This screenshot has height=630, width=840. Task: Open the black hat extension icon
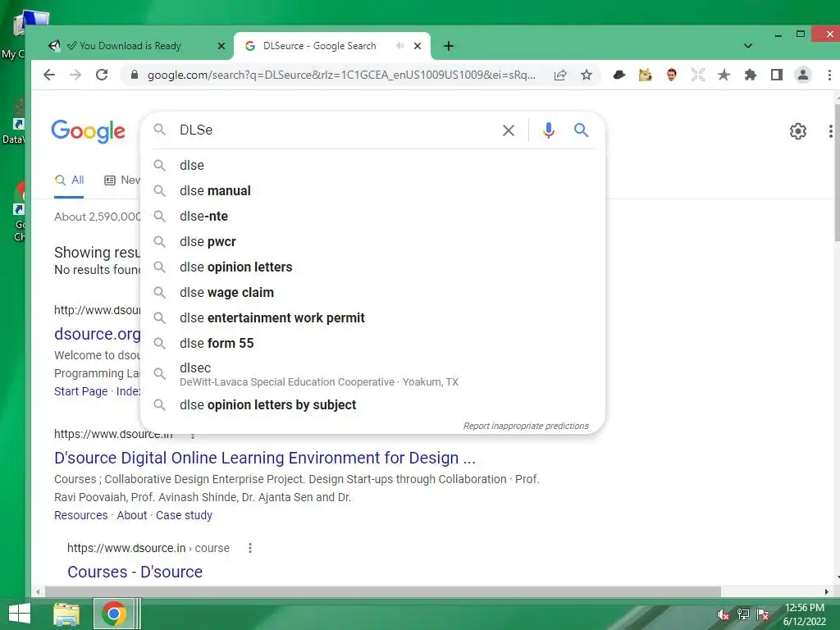pos(619,75)
